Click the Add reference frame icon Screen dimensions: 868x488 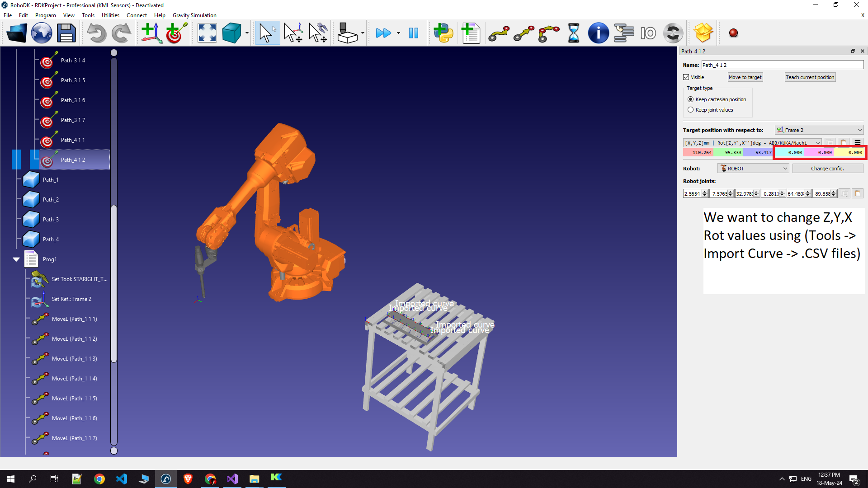coord(151,33)
